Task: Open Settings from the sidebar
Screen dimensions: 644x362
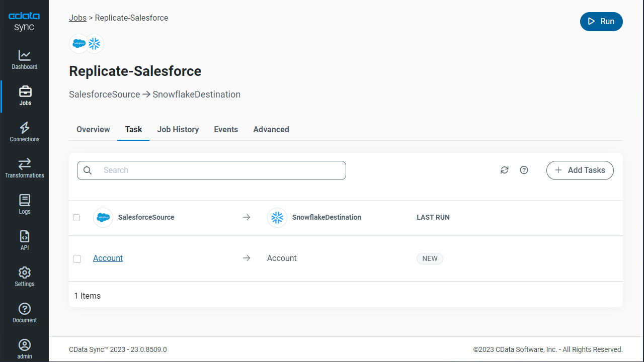Action: coord(24,277)
